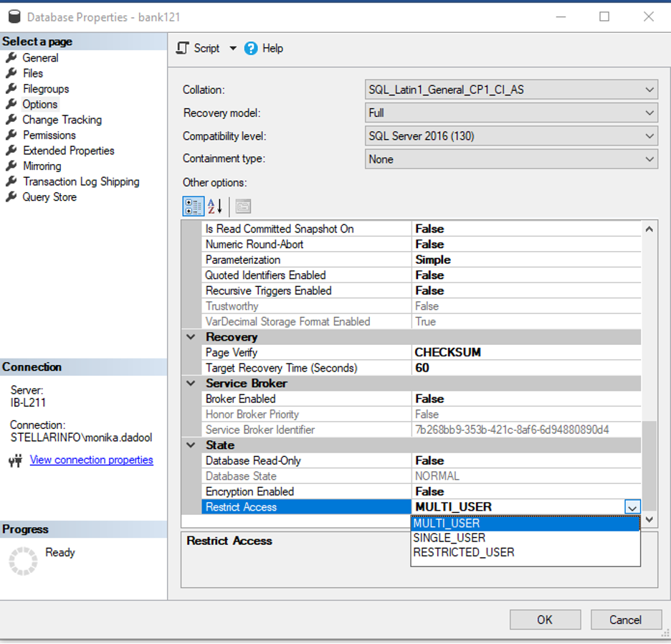
Task: Click the wrench icon beside Query Store
Action: click(11, 196)
